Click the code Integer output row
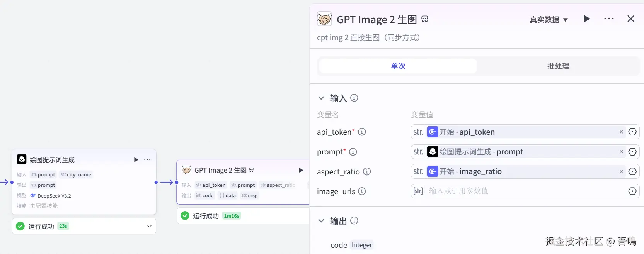Screen dimensions: 644x254 tap(351, 245)
